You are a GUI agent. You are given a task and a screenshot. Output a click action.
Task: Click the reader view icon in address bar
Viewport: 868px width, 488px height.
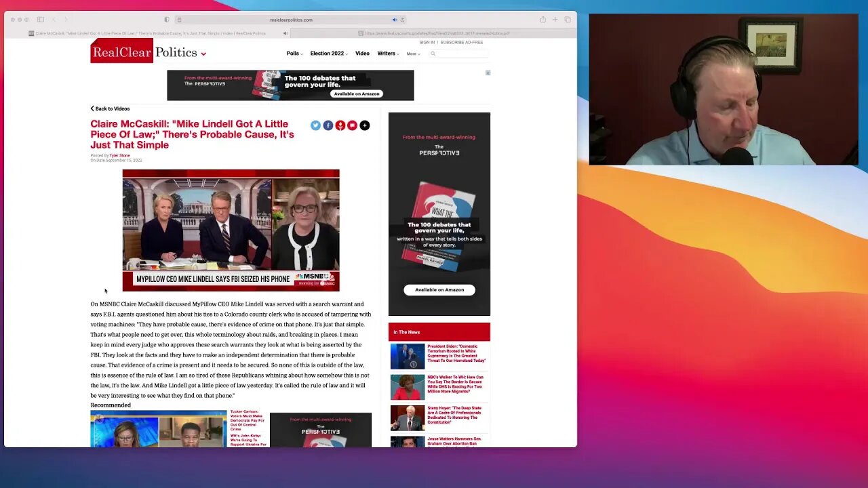[x=179, y=20]
